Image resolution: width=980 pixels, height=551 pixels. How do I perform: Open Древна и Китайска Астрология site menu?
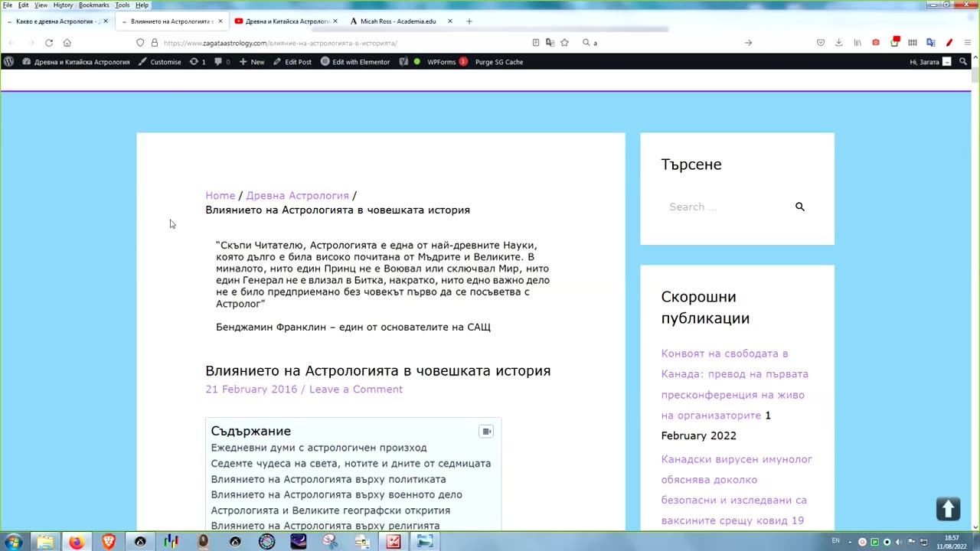coord(76,62)
